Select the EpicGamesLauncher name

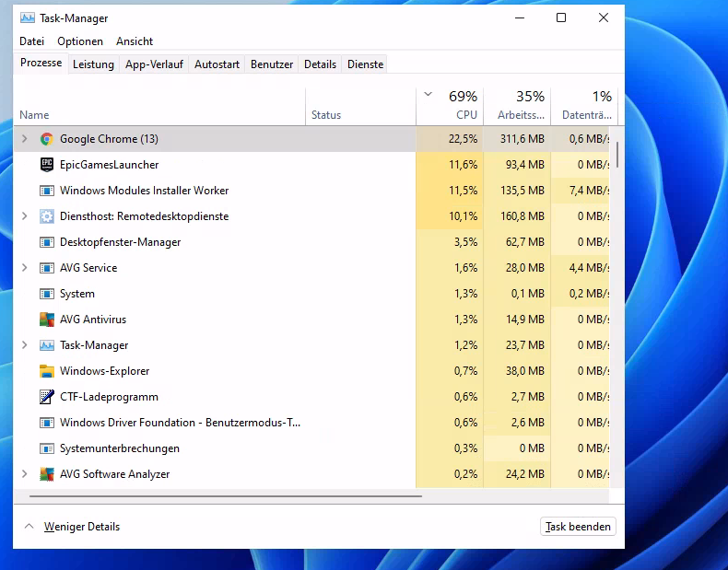coord(109,165)
